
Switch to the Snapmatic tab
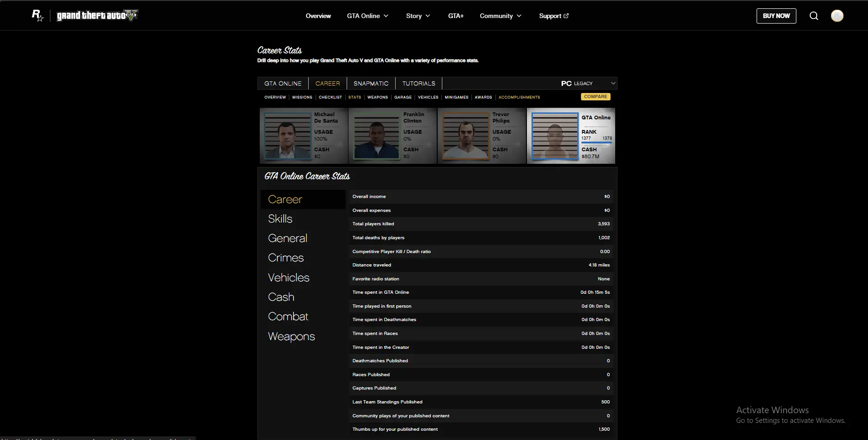(371, 83)
